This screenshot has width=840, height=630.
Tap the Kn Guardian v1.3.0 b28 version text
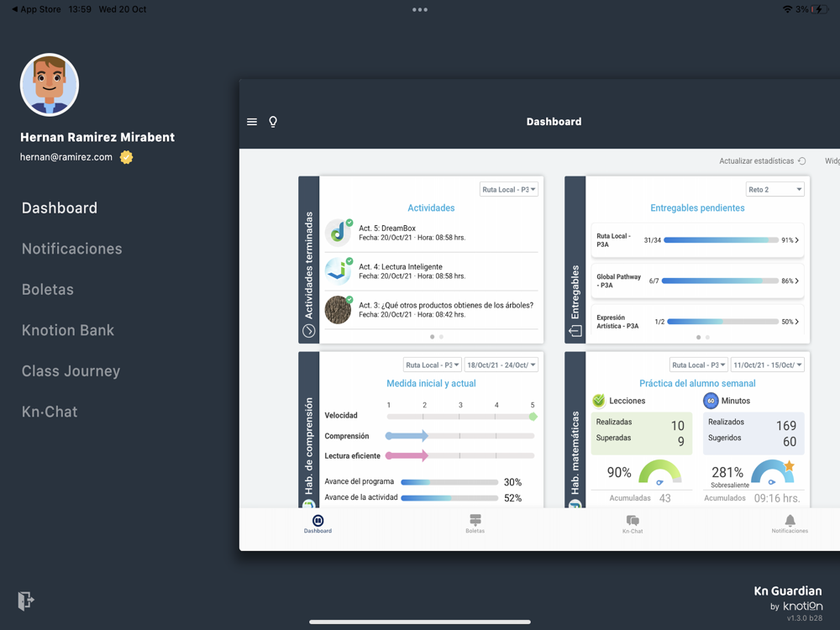pyautogui.click(x=804, y=617)
